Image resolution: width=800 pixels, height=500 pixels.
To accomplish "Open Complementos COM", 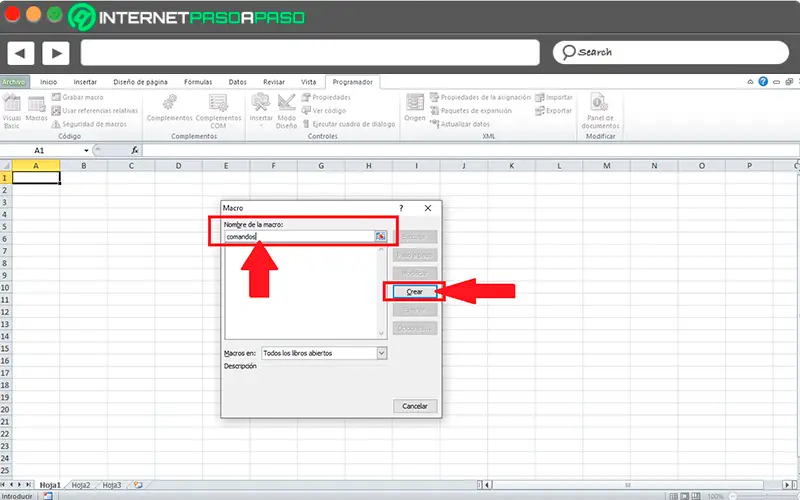I will [x=218, y=111].
